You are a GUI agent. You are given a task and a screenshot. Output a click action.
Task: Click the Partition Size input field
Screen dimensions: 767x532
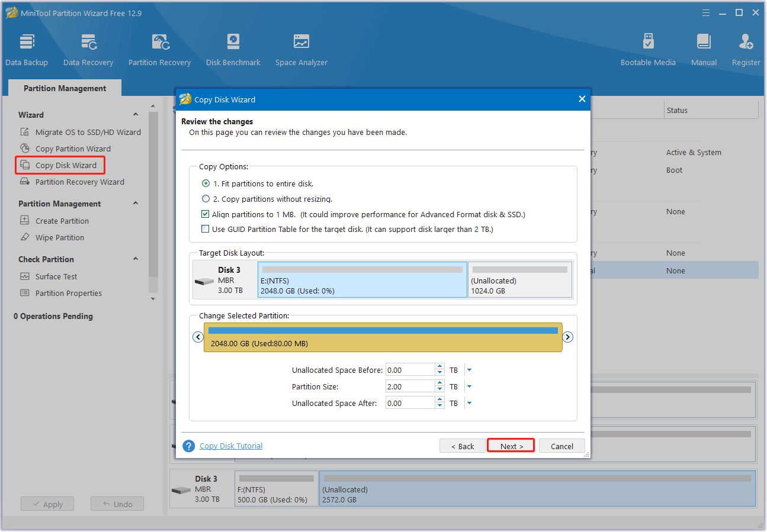point(410,387)
